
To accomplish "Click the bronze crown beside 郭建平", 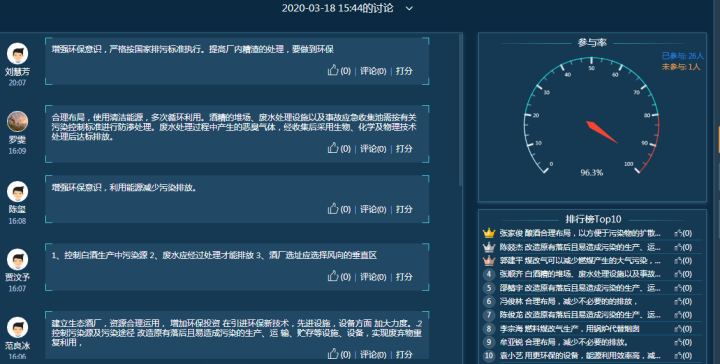I will click(x=489, y=260).
